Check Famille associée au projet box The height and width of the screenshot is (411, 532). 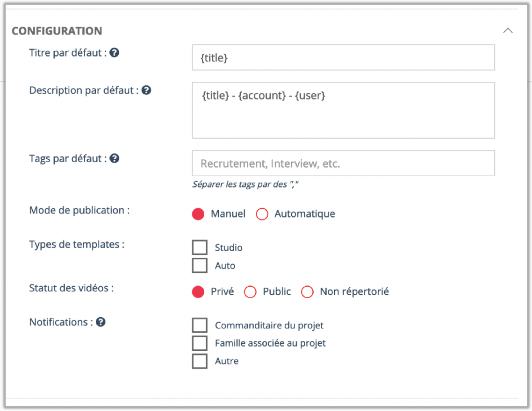[x=200, y=343]
